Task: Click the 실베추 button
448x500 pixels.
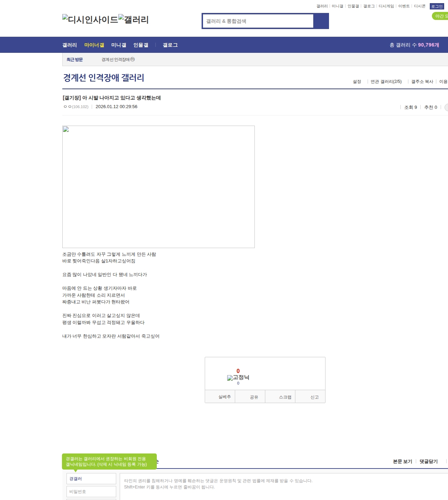Action: click(x=220, y=397)
